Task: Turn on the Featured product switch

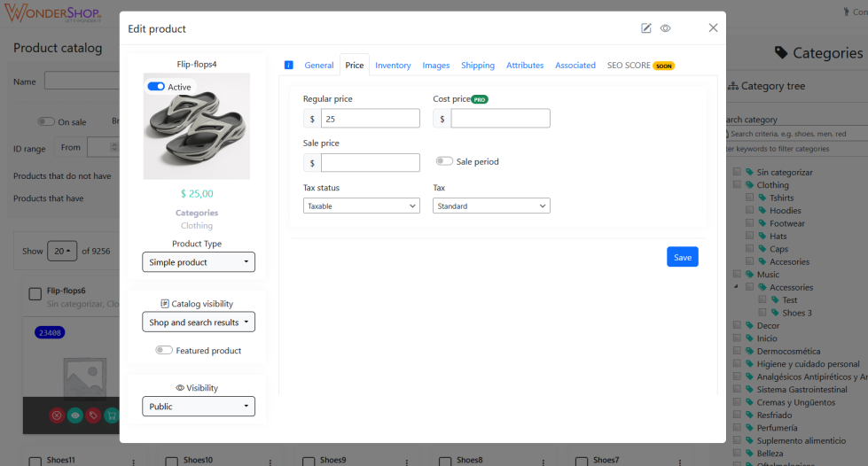Action: click(164, 351)
